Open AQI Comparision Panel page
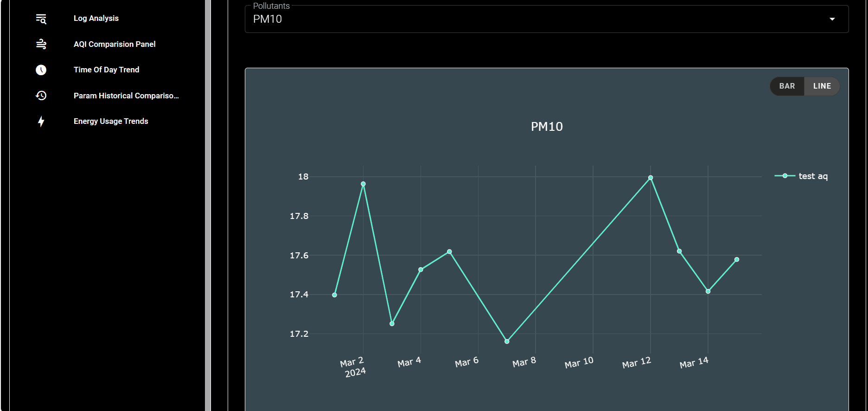 coord(115,44)
